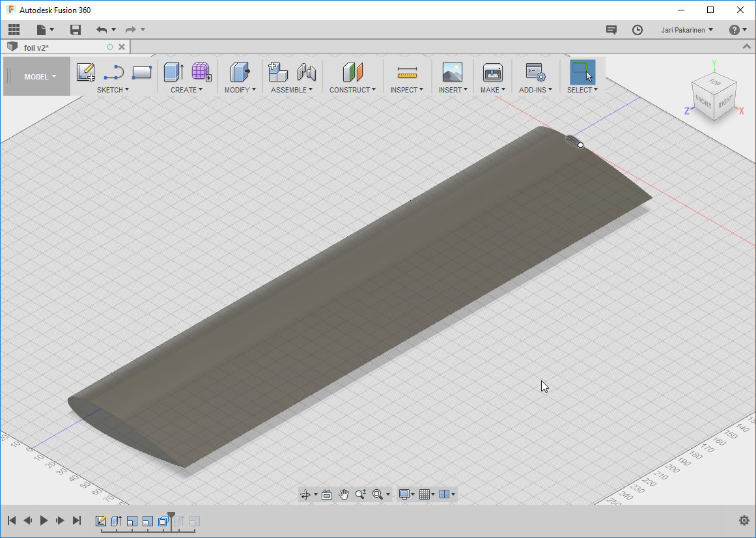The width and height of the screenshot is (756, 538).
Task: Click the Create Sketch tool icon
Action: [86, 72]
